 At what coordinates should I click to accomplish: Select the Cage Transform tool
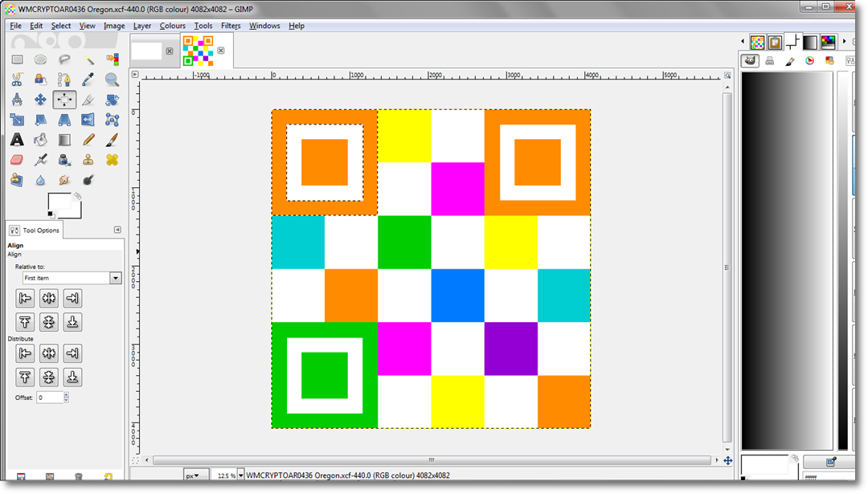click(x=112, y=120)
